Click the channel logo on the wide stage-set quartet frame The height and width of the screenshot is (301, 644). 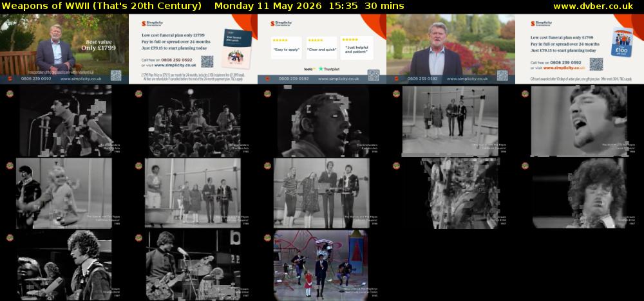(396, 93)
